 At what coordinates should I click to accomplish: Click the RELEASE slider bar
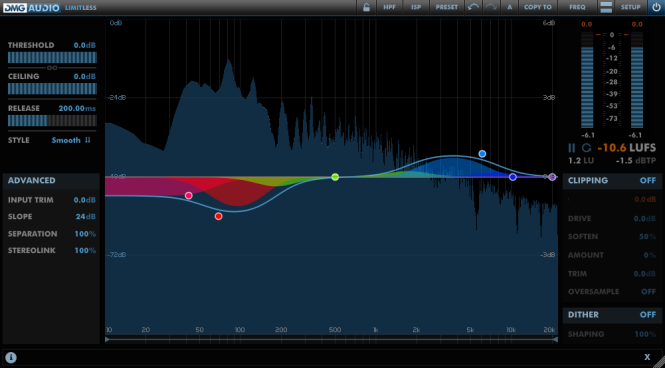[52, 121]
